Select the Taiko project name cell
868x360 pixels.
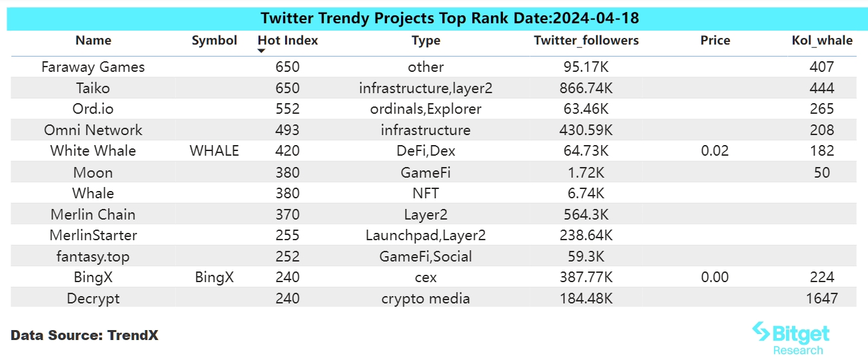[93, 88]
